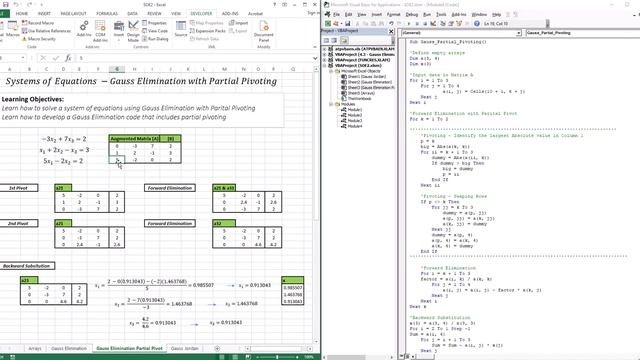Image resolution: width=640 pixels, height=360 pixels.
Task: Expand the atpvbaen.xls project node
Action: 325,49
